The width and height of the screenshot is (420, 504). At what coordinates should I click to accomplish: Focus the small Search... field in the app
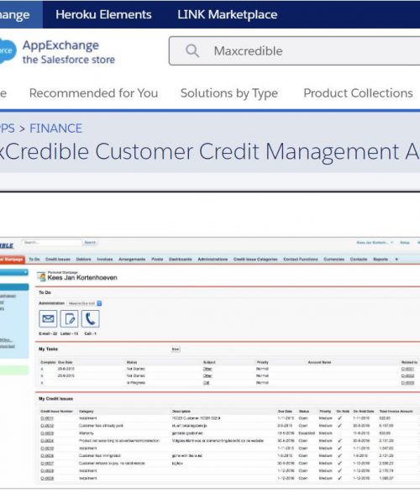52,243
